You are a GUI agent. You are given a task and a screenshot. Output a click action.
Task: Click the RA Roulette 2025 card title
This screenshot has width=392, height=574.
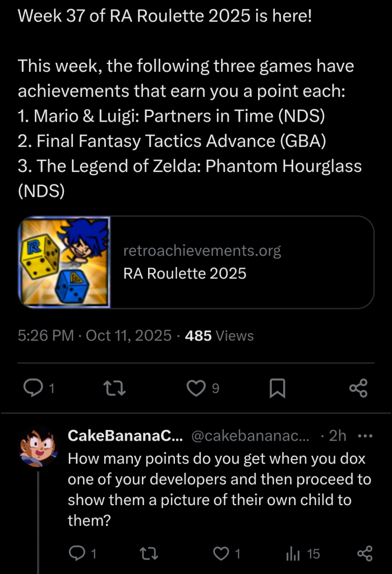pos(185,273)
